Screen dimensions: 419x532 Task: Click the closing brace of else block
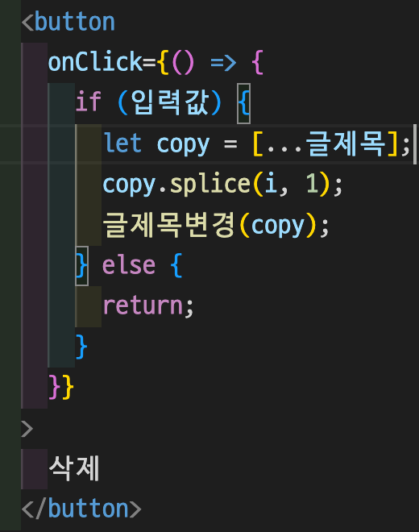tap(81, 347)
